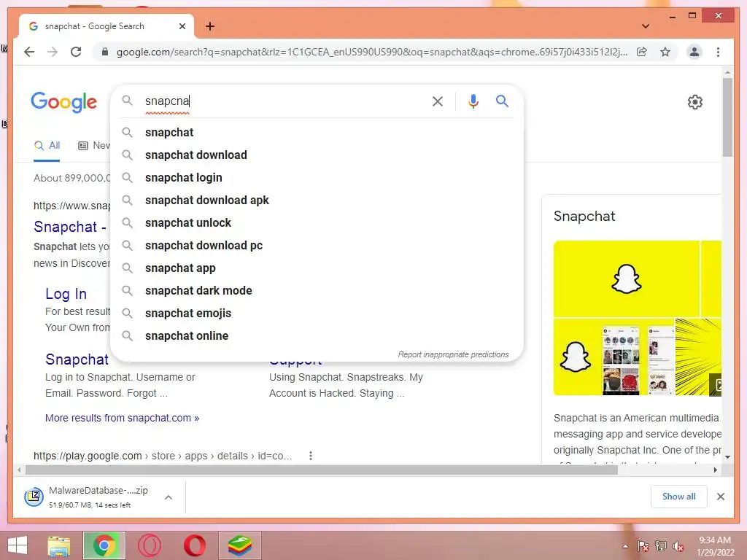Pick the 'snapchat online' suggestion
Screen dimensions: 747x560
tap(317, 335)
